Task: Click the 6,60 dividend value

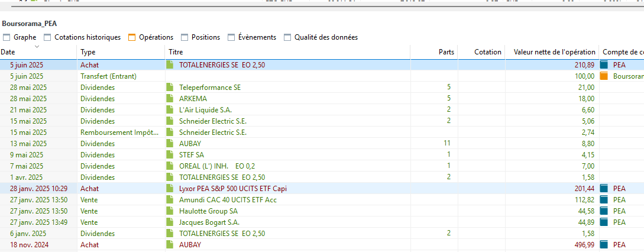Action: 587,110
